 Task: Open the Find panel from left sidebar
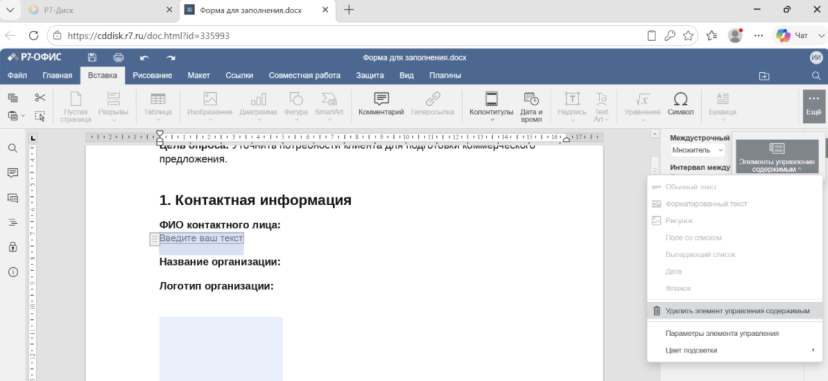tap(13, 148)
